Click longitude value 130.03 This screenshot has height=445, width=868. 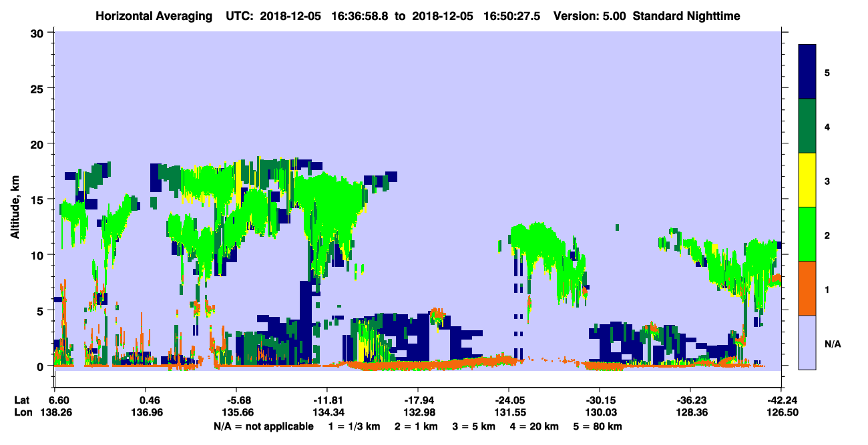[x=600, y=413]
